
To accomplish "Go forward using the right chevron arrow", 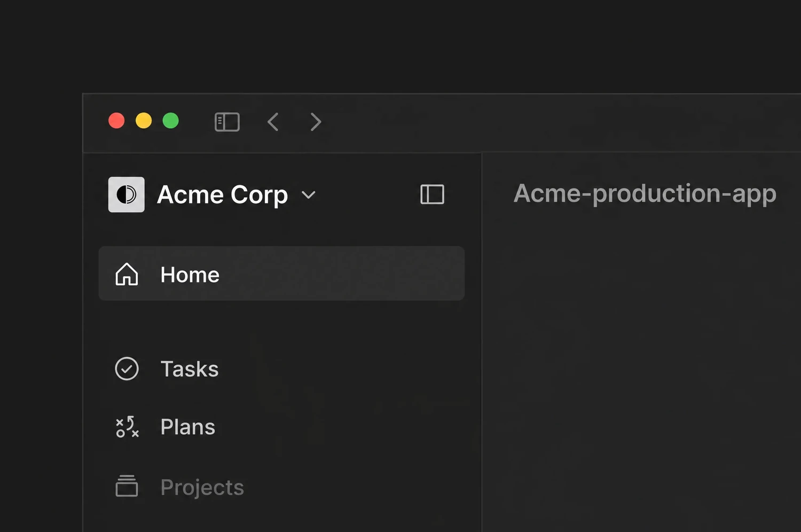I will [316, 122].
